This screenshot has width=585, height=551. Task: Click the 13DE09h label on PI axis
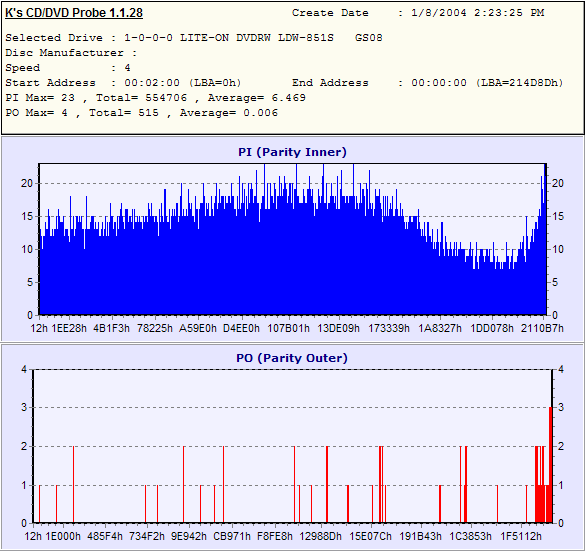(x=338, y=328)
